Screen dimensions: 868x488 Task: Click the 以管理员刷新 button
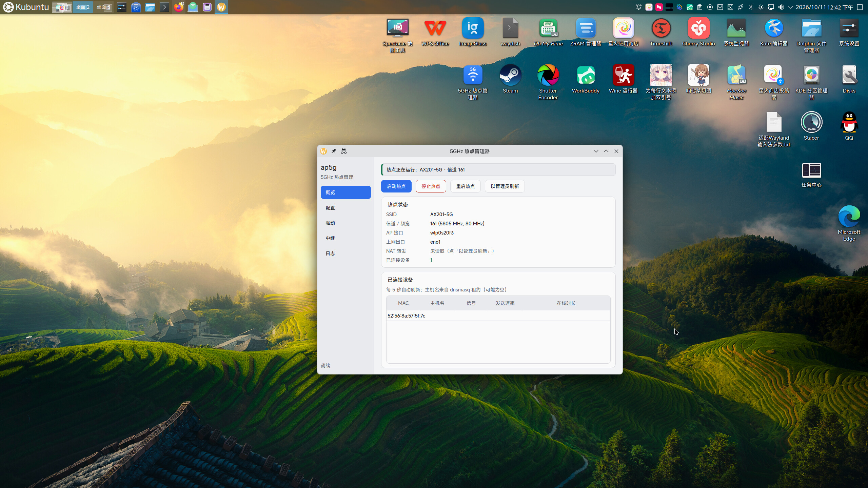[x=505, y=186]
